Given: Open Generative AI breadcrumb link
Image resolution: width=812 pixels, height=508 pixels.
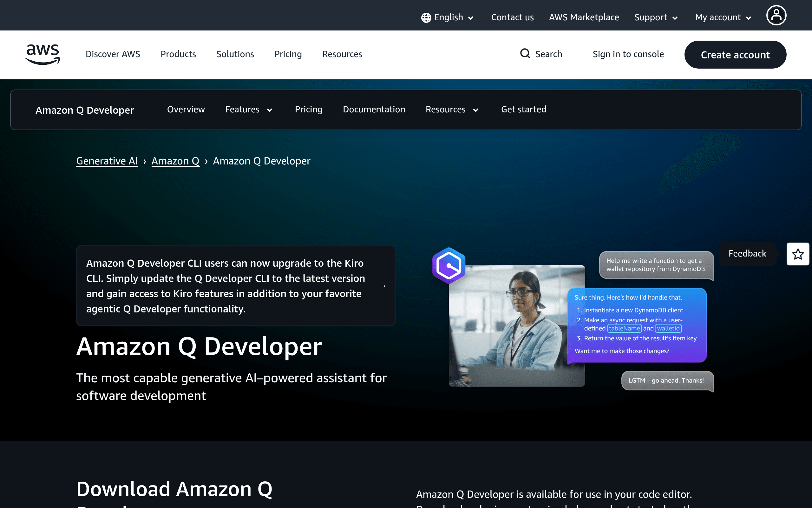Looking at the screenshot, I should (107, 161).
